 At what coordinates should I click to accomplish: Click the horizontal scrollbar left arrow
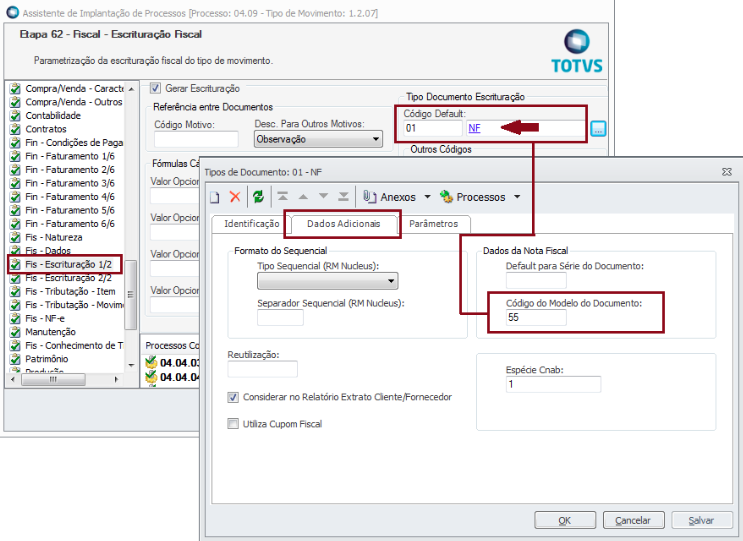[x=13, y=379]
